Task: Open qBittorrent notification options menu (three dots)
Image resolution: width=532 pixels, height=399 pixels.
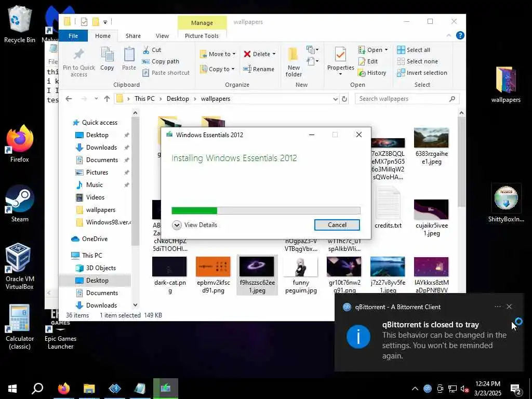Action: [x=497, y=307]
